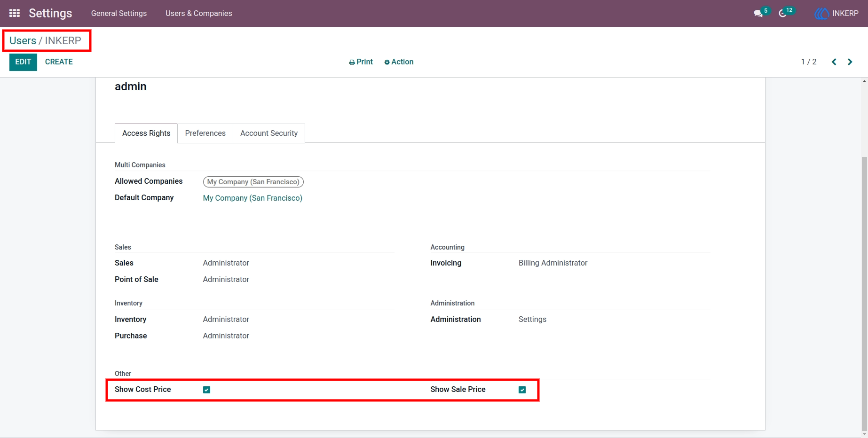The height and width of the screenshot is (438, 868).
Task: Open Default Company link My Company (San Francisco)
Action: [x=253, y=198]
